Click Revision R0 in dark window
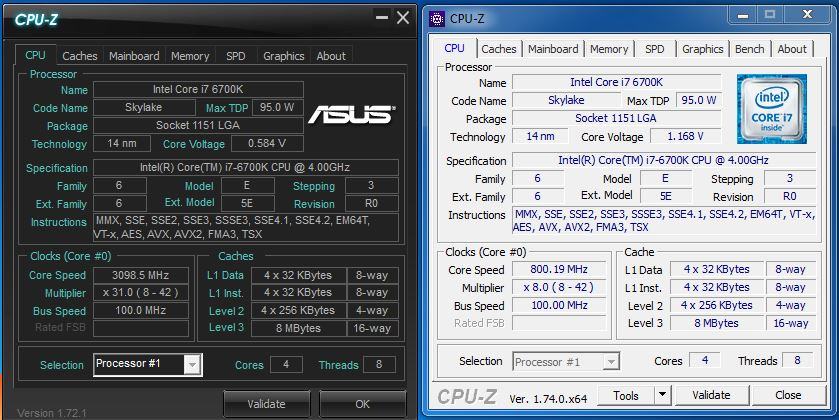 tap(371, 204)
